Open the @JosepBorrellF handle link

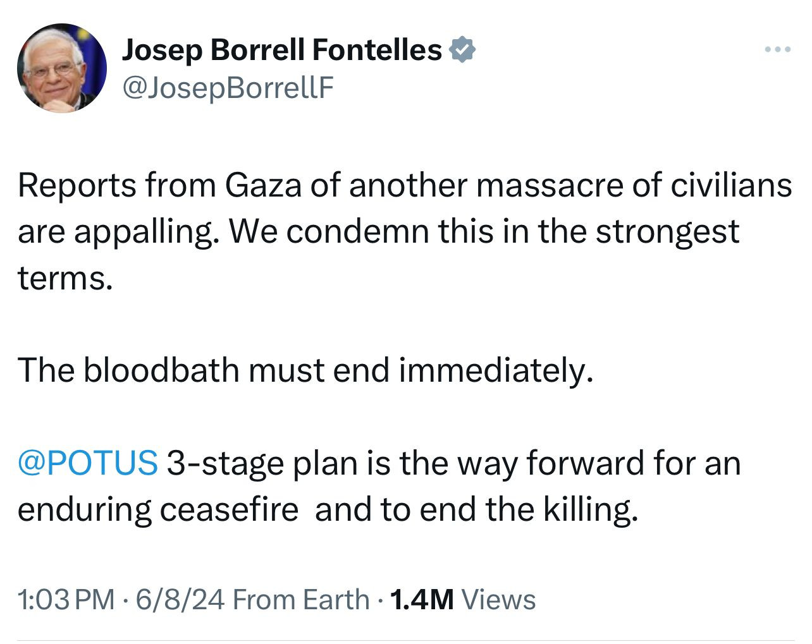pyautogui.click(x=227, y=88)
